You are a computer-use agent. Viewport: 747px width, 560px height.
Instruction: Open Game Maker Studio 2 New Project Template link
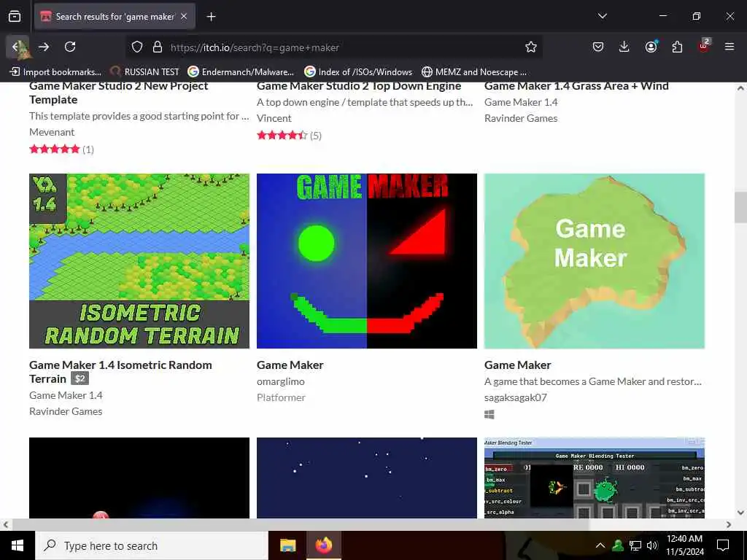(119, 93)
